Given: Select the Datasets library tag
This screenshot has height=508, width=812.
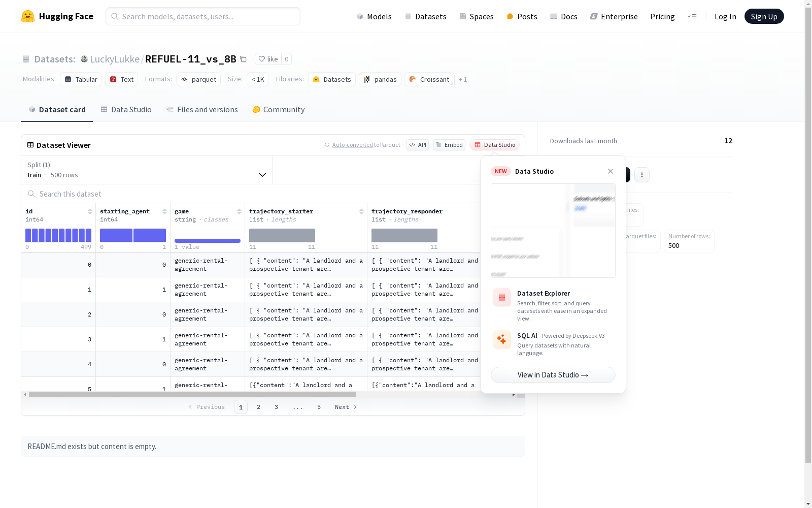Looking at the screenshot, I should tap(332, 79).
